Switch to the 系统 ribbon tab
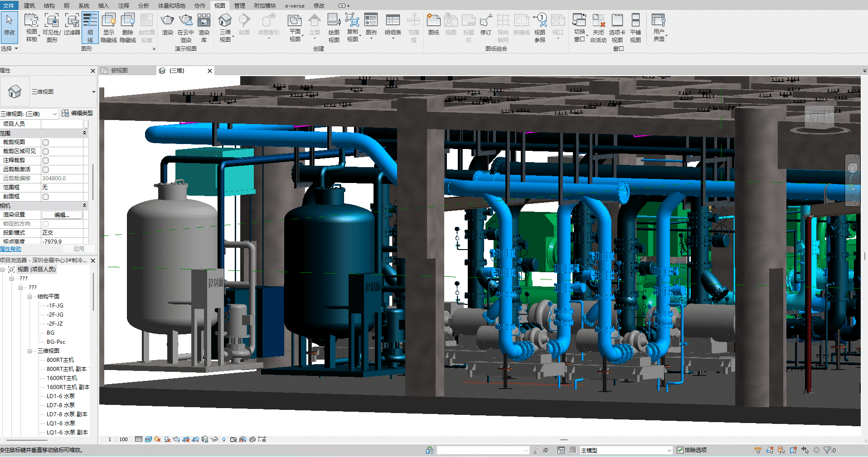The image size is (868, 457). (x=84, y=5)
